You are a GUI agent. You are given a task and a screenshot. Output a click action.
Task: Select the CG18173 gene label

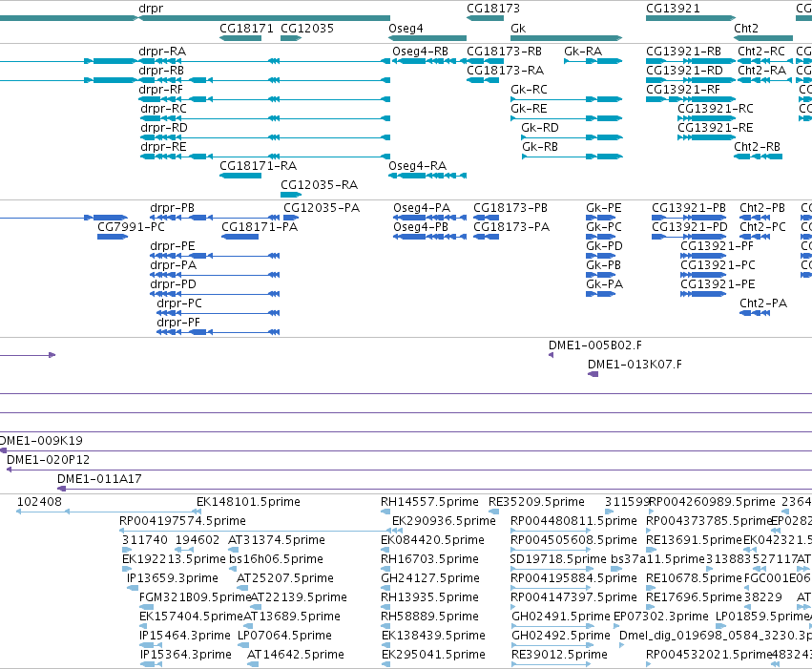click(x=493, y=9)
